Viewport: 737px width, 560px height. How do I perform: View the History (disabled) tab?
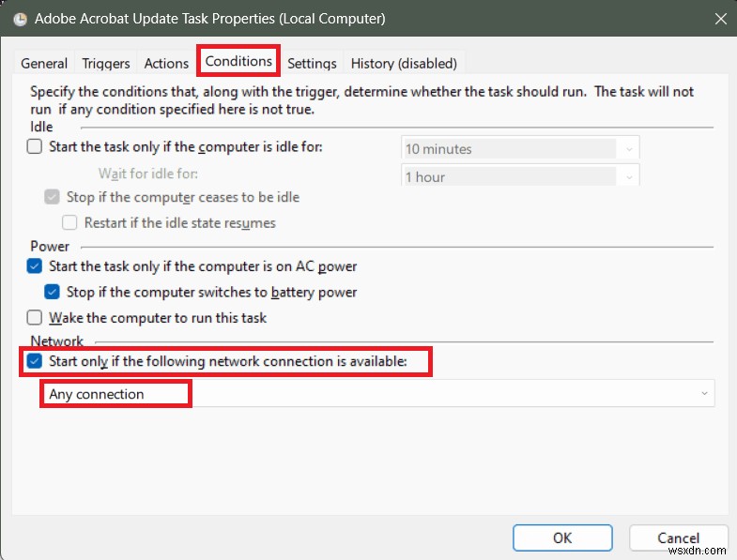click(x=404, y=63)
